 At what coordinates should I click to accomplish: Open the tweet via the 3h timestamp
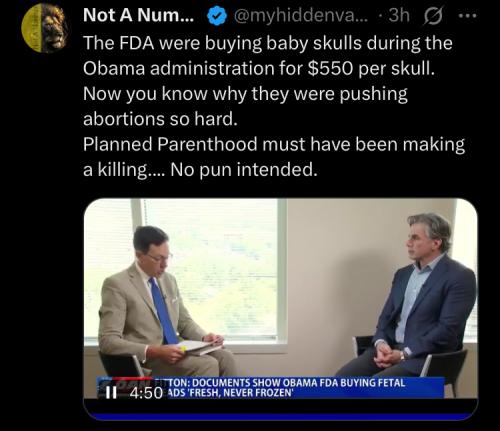[x=399, y=15]
